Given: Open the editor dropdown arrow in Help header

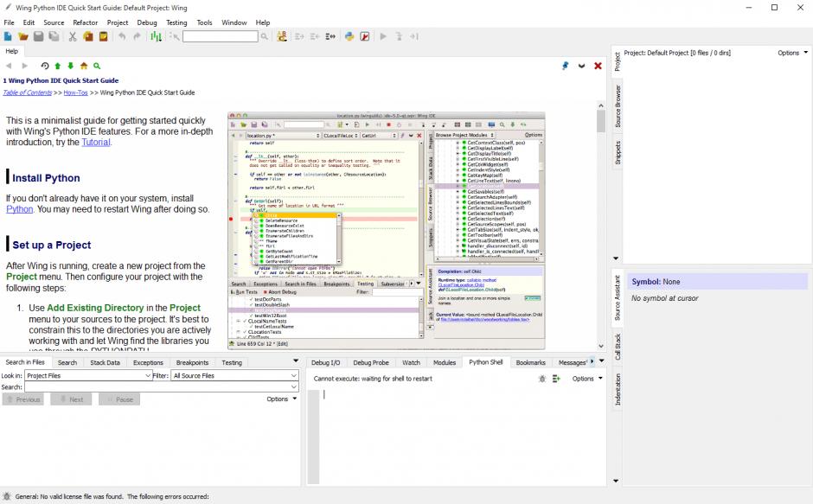Looking at the screenshot, I should click(582, 66).
